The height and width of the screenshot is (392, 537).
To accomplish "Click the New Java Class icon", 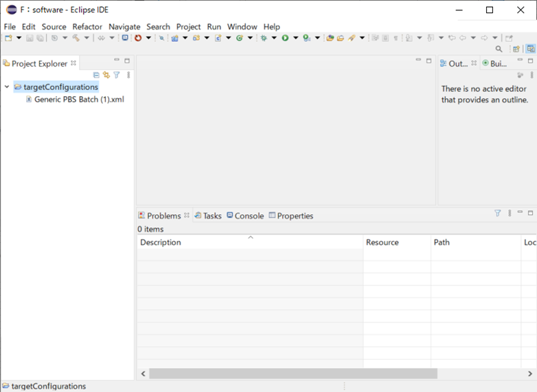I will pyautogui.click(x=240, y=38).
